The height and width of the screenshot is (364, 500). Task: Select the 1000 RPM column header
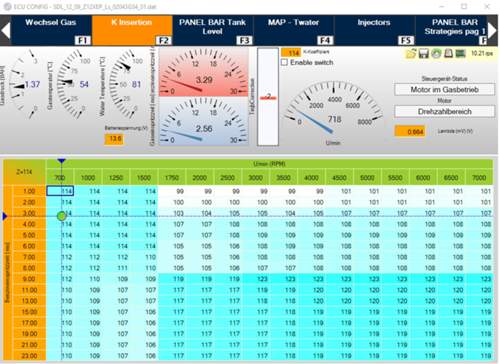[x=88, y=177]
